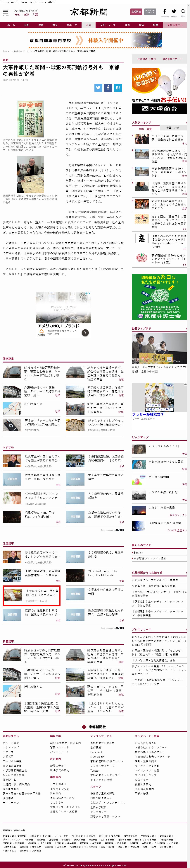Image resolution: width=190 pixels, height=868 pixels.
Task: Open search with the magnifier icon
Action: click(x=183, y=12)
